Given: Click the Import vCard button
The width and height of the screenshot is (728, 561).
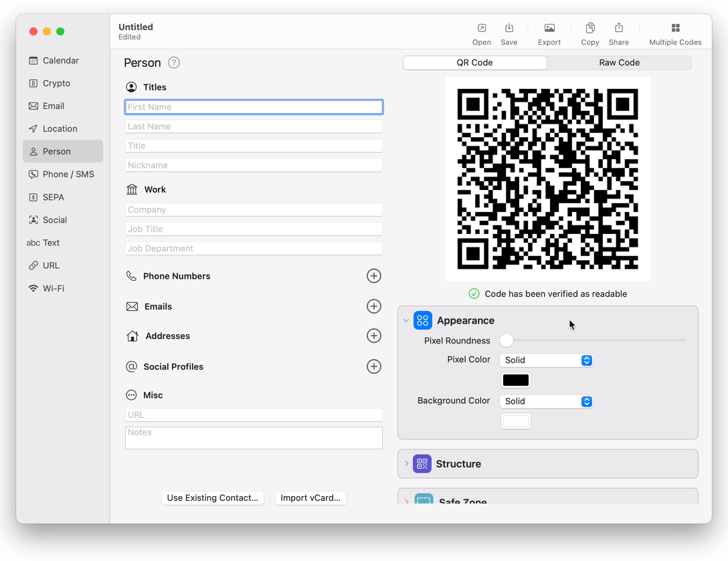Looking at the screenshot, I should (310, 498).
